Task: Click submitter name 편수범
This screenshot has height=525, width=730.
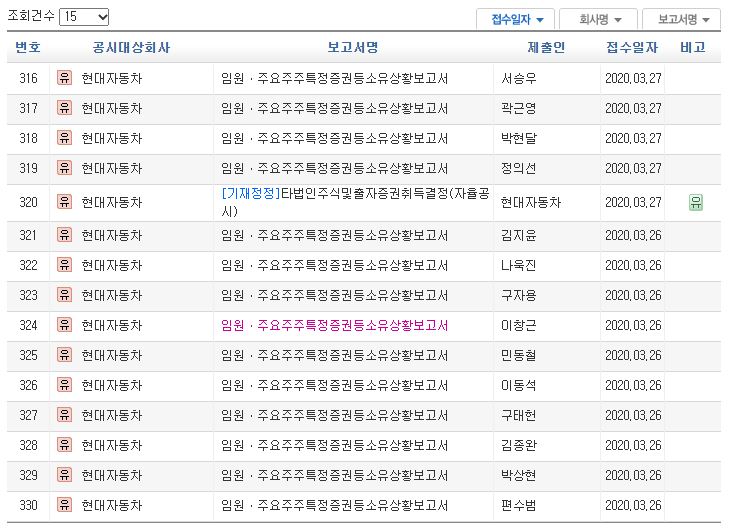Action: click(519, 505)
